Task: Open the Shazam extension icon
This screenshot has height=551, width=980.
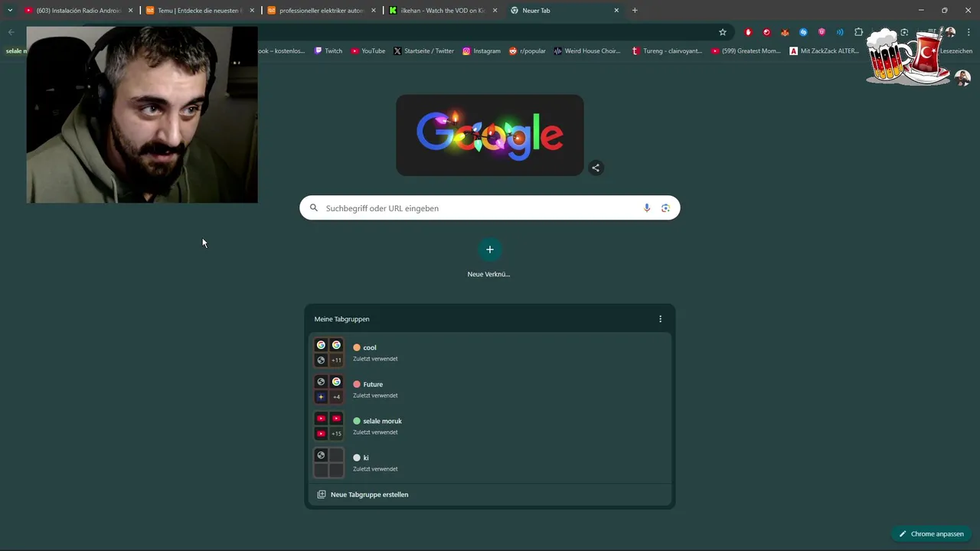Action: click(803, 32)
